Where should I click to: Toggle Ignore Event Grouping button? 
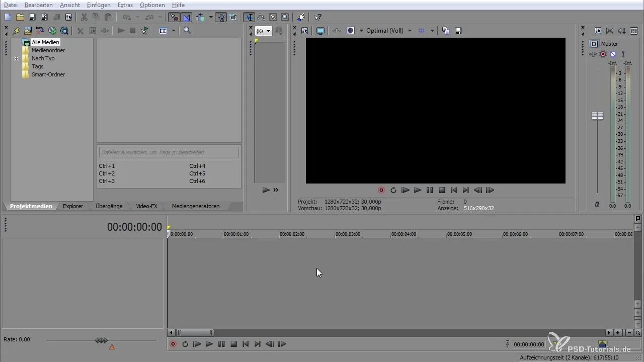pos(233,17)
